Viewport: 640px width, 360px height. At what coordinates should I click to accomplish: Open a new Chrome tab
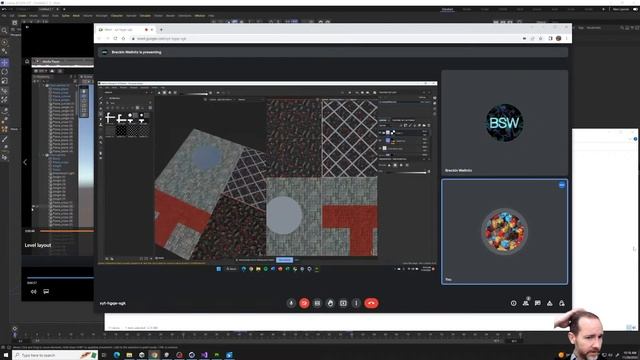pyautogui.click(x=161, y=30)
